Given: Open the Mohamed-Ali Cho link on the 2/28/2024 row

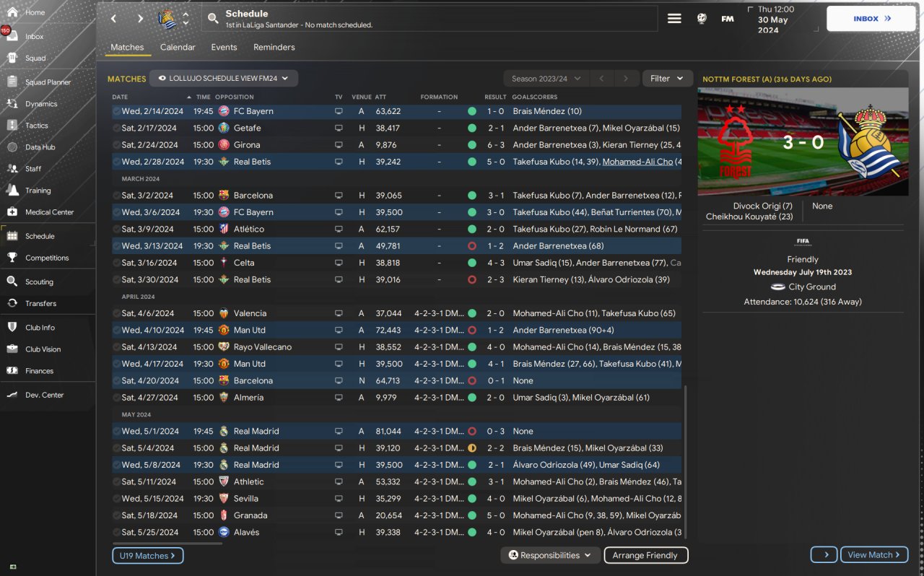Looking at the screenshot, I should pyautogui.click(x=637, y=162).
